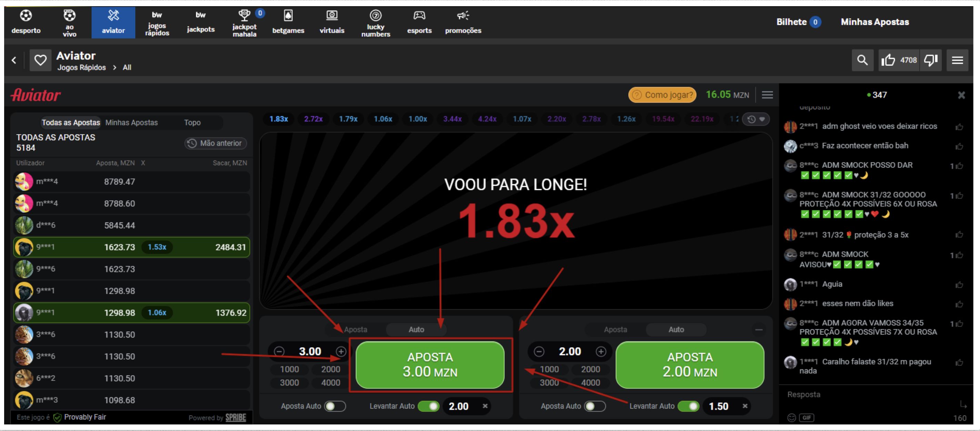This screenshot has height=431, width=980.
Task: Clear the 1.50 auto cashout value
Action: [745, 406]
